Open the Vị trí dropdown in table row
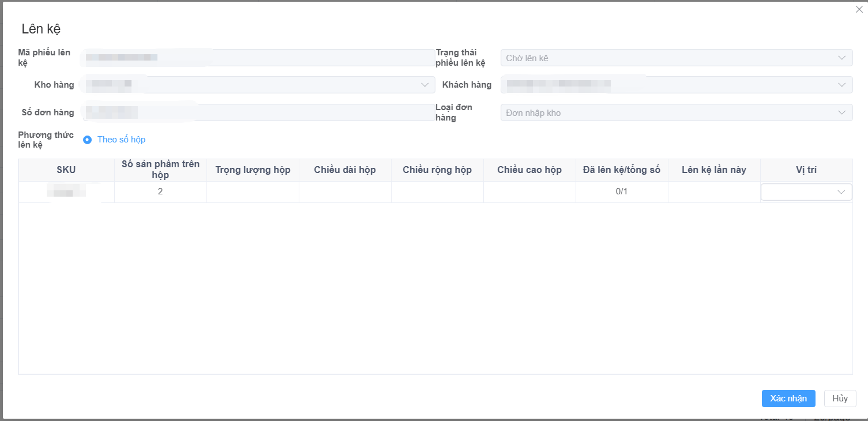Image resolution: width=868 pixels, height=421 pixels. click(x=806, y=192)
